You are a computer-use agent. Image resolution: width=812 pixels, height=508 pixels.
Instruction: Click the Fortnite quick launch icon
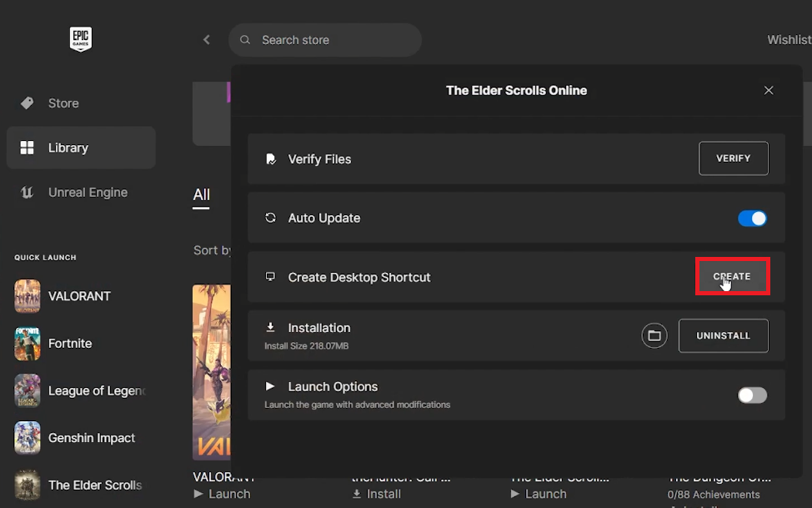click(x=27, y=344)
